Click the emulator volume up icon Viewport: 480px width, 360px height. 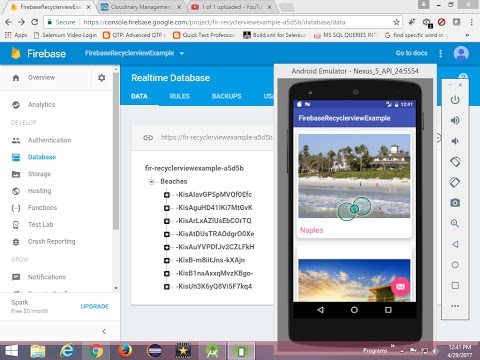(x=455, y=120)
